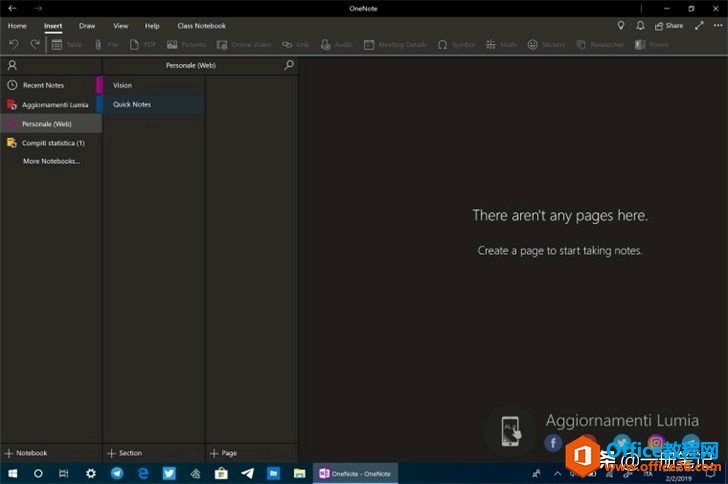Click the OneNote taskbar button
The width and height of the screenshot is (728, 484).
355,473
